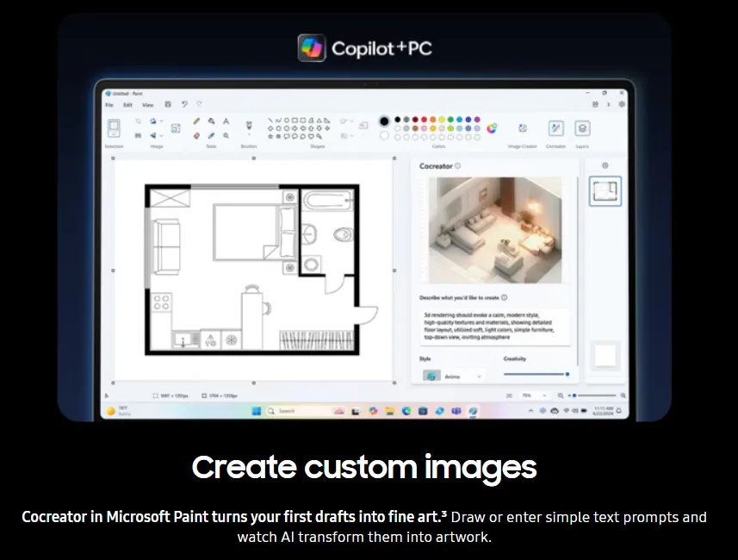Screen dimensions: 738x560
Task: Open the Edit menu
Action: 127,104
